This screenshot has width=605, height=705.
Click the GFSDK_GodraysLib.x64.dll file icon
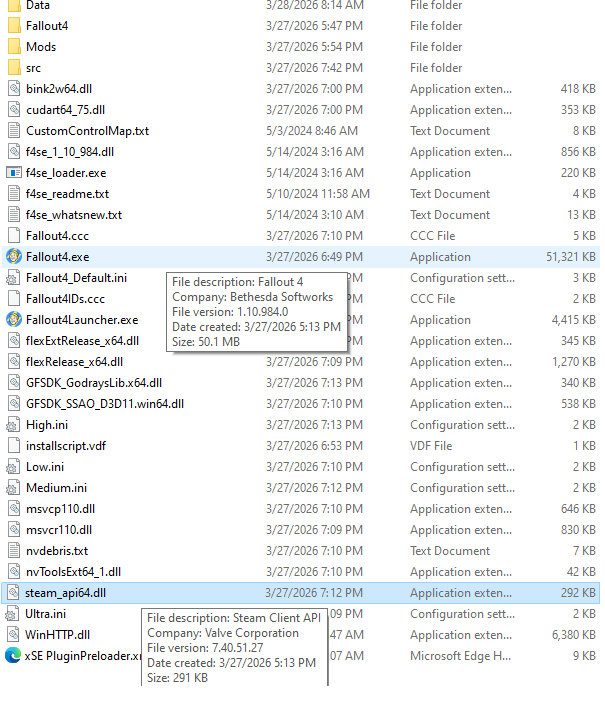14,383
